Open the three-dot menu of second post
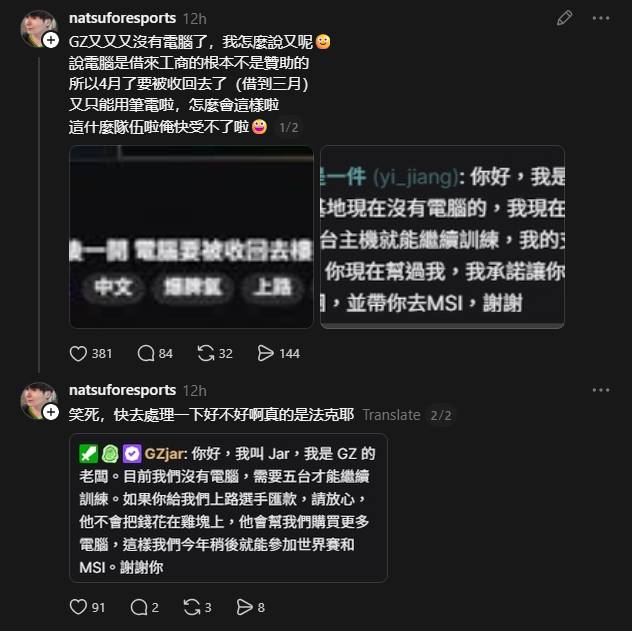Image resolution: width=632 pixels, height=631 pixels. click(x=601, y=390)
